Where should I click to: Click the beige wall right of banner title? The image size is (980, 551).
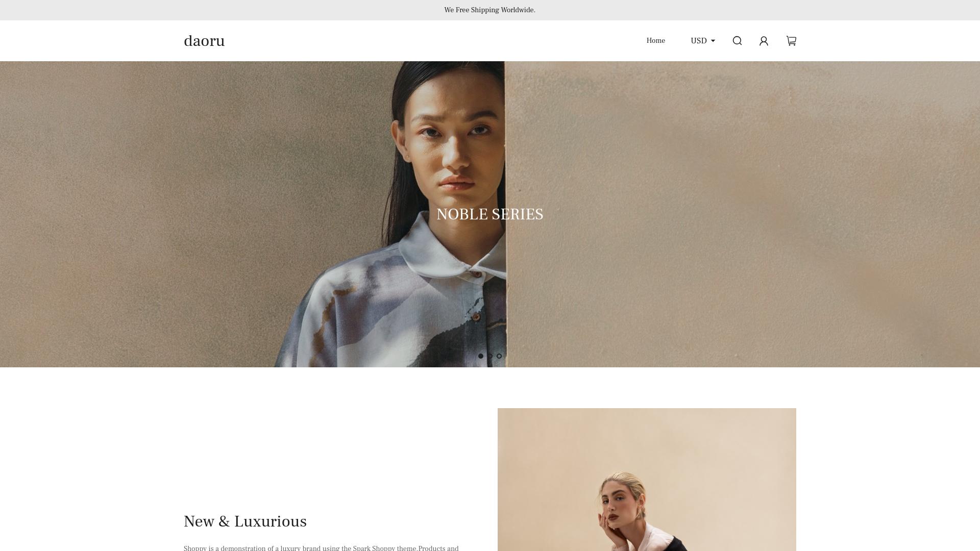[740, 214]
